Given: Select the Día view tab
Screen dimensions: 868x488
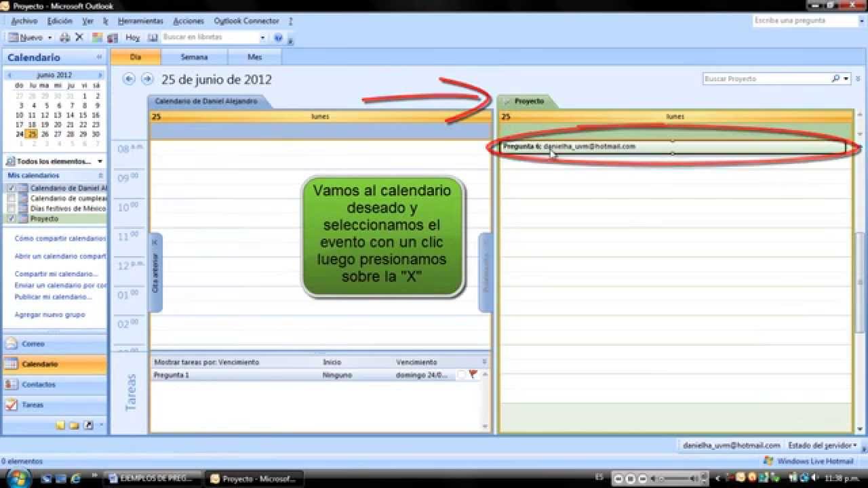Looking at the screenshot, I should click(x=136, y=57).
